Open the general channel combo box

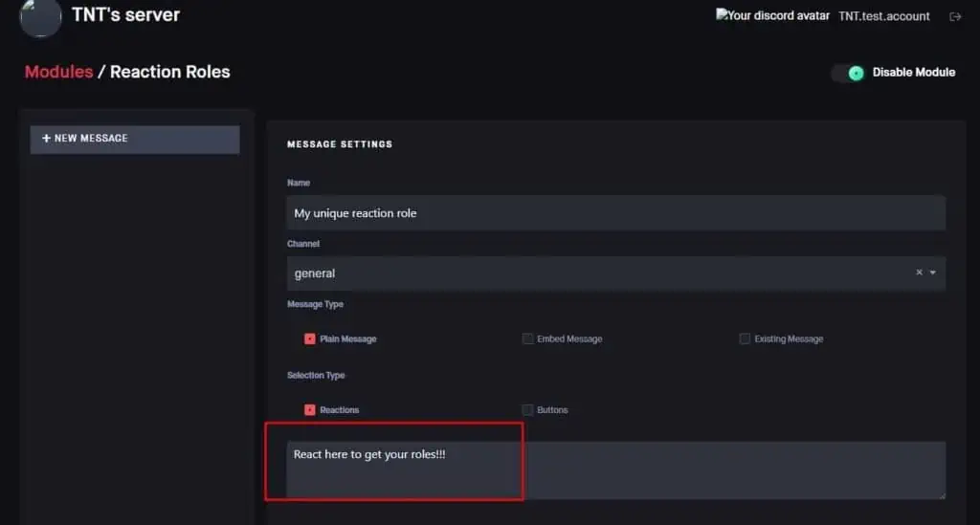[593, 273]
